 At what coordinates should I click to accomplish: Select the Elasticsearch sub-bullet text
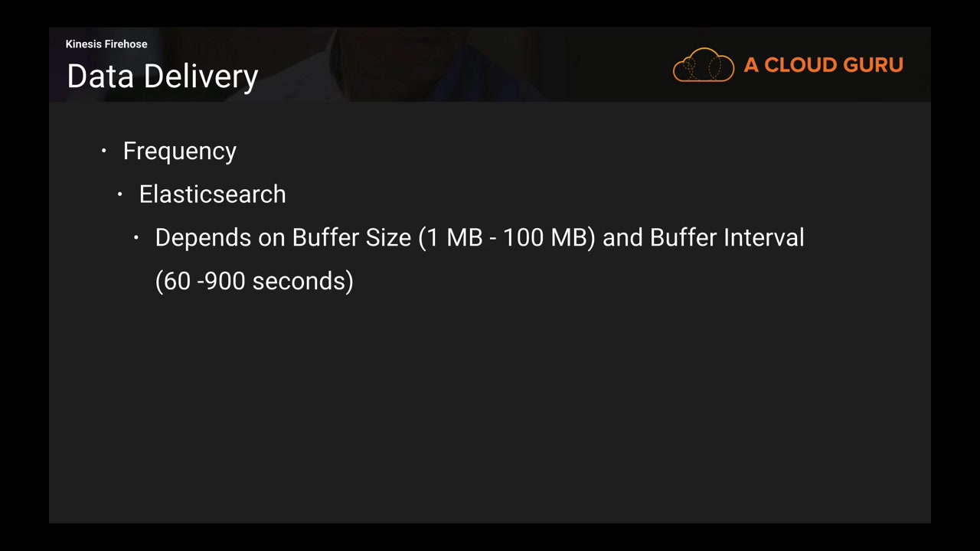pyautogui.click(x=212, y=194)
